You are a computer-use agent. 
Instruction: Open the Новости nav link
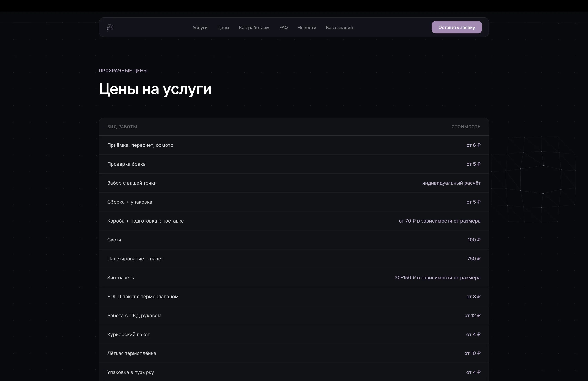(307, 27)
